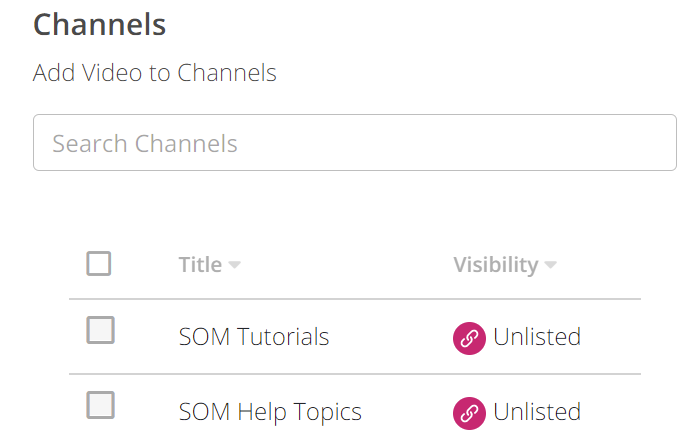Sort channels by the Visibility column header
Image resolution: width=694 pixels, height=431 pixels.
pyautogui.click(x=496, y=265)
